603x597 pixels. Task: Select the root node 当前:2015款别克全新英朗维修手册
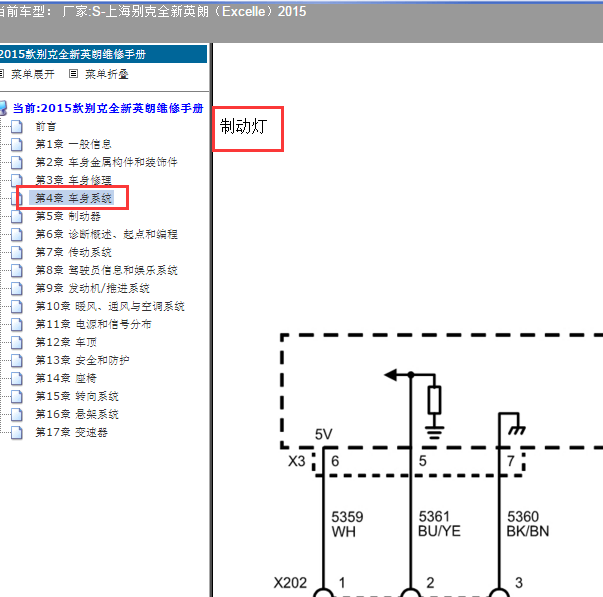tap(108, 108)
